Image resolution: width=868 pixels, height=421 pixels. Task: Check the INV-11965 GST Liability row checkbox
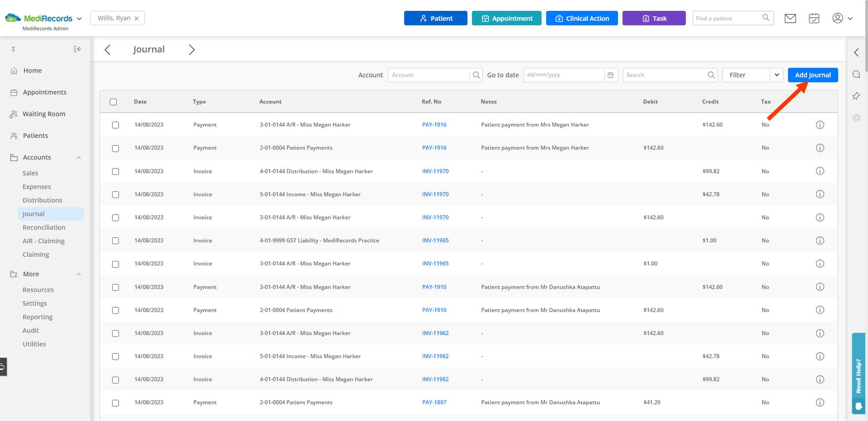(x=116, y=241)
